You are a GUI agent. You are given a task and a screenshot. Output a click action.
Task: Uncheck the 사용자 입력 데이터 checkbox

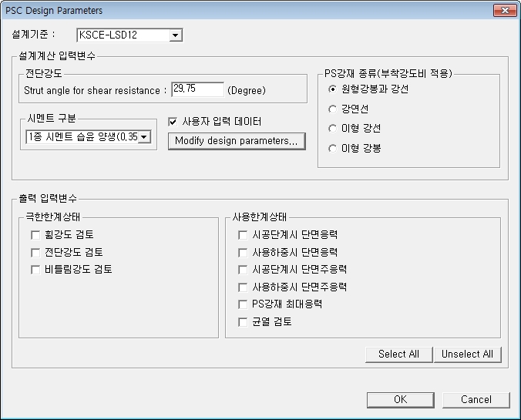click(x=173, y=122)
